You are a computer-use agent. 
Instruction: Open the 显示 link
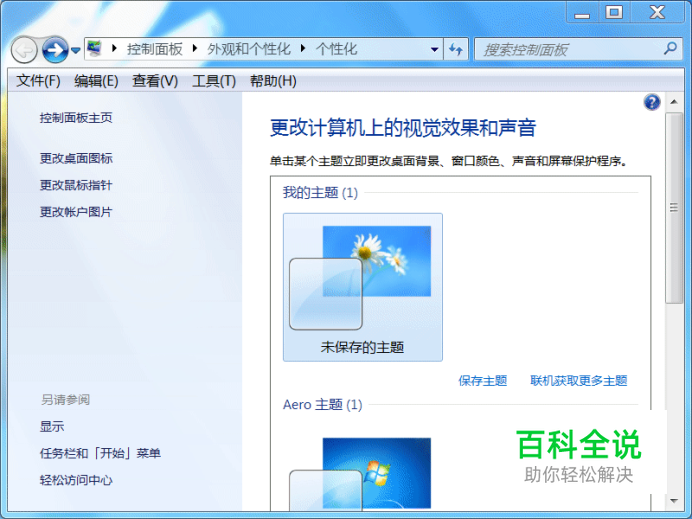pos(52,427)
